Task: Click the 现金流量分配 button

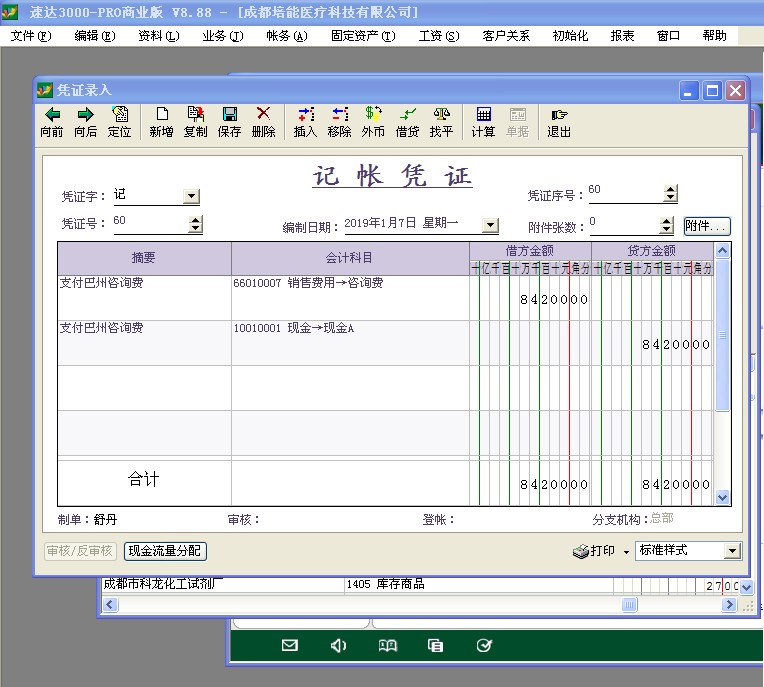Action: pyautogui.click(x=165, y=551)
